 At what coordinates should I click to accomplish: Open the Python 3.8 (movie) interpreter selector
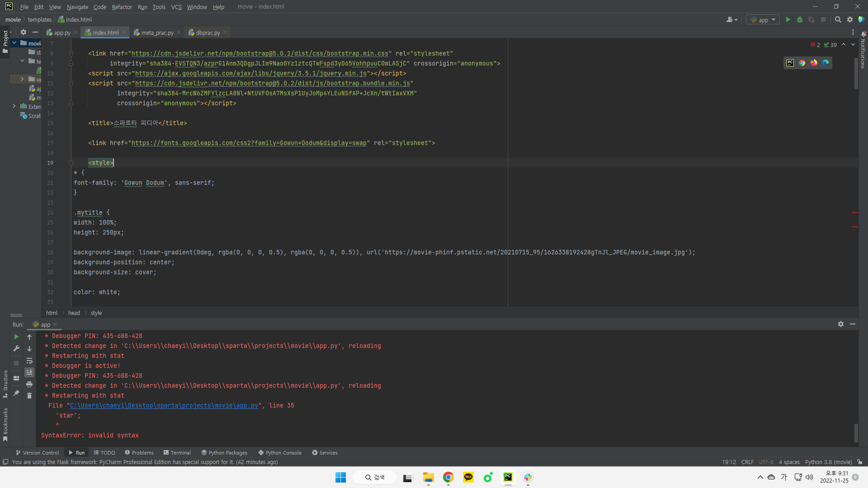point(828,462)
